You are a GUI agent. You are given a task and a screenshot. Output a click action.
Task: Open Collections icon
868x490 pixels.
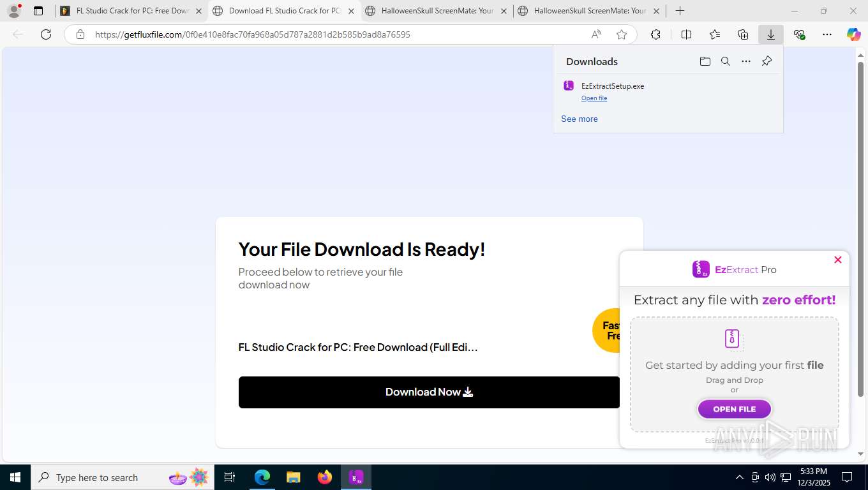point(743,34)
